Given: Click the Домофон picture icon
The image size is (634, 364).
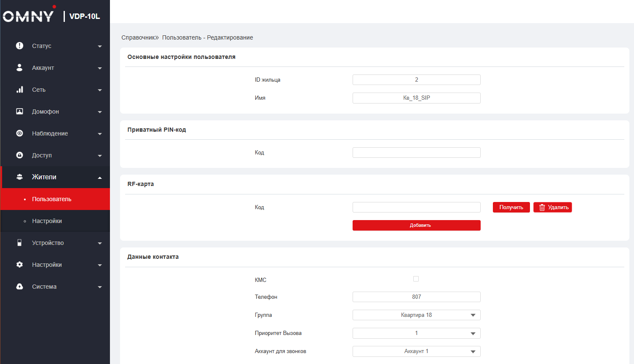Looking at the screenshot, I should pyautogui.click(x=19, y=112).
